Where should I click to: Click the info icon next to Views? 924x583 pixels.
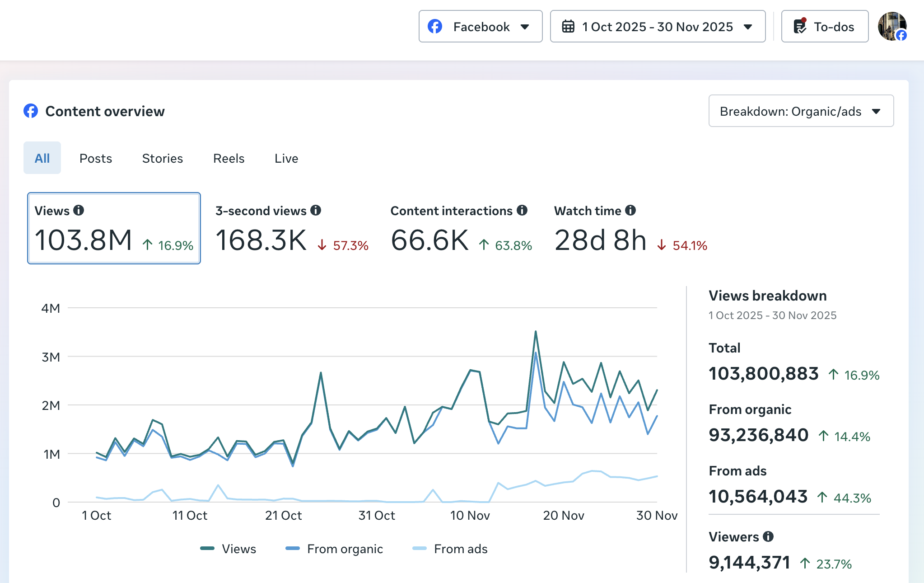79,210
